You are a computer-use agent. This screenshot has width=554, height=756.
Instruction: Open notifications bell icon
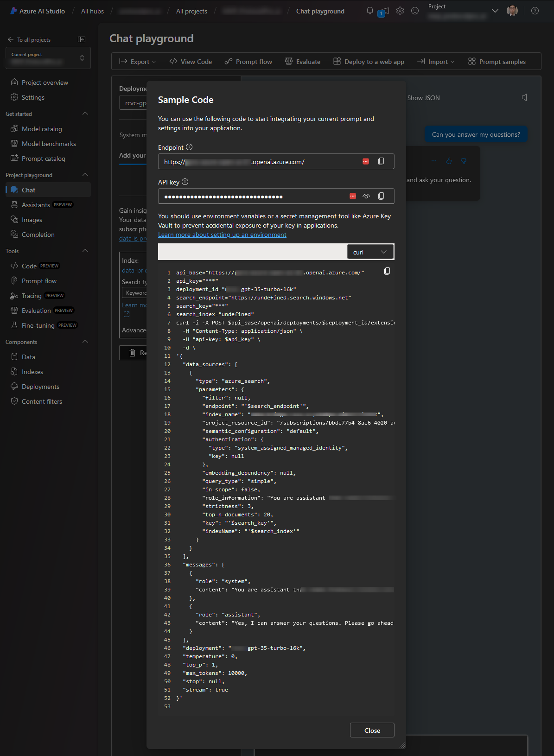[x=370, y=11]
